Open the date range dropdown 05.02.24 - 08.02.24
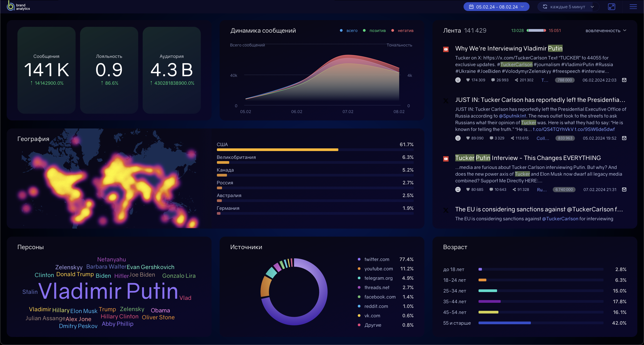The width and height of the screenshot is (644, 345). coord(496,7)
